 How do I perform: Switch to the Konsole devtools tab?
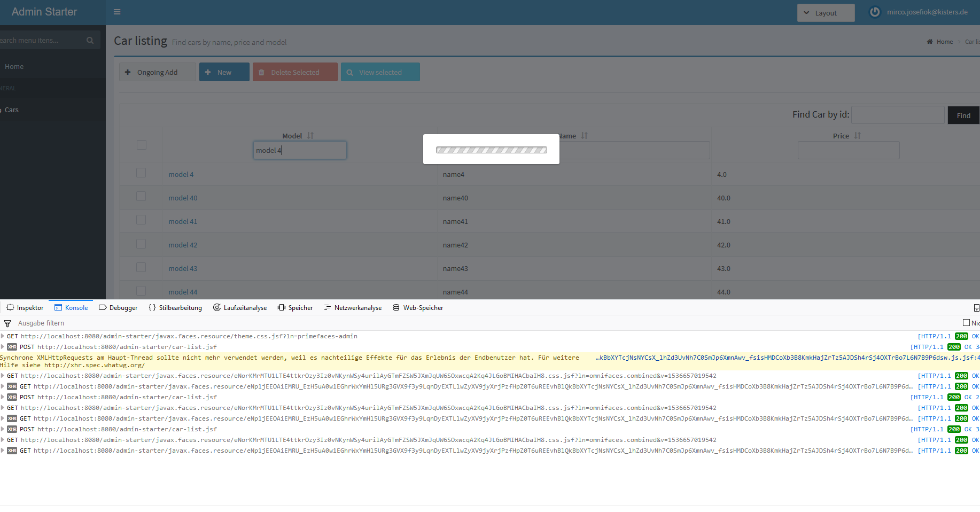(x=71, y=308)
